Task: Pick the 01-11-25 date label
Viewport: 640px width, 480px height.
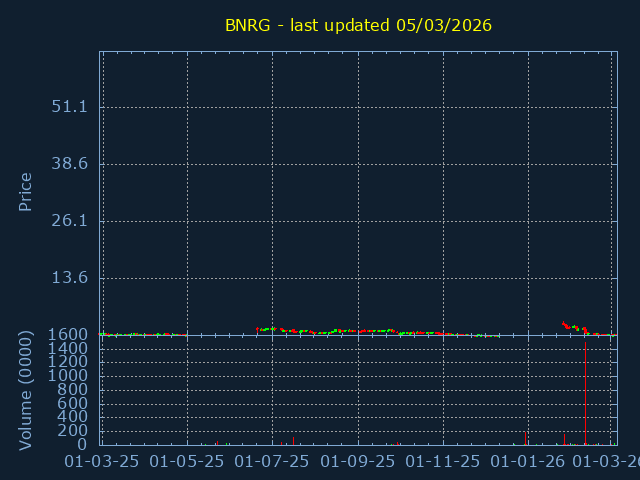Action: [443, 462]
